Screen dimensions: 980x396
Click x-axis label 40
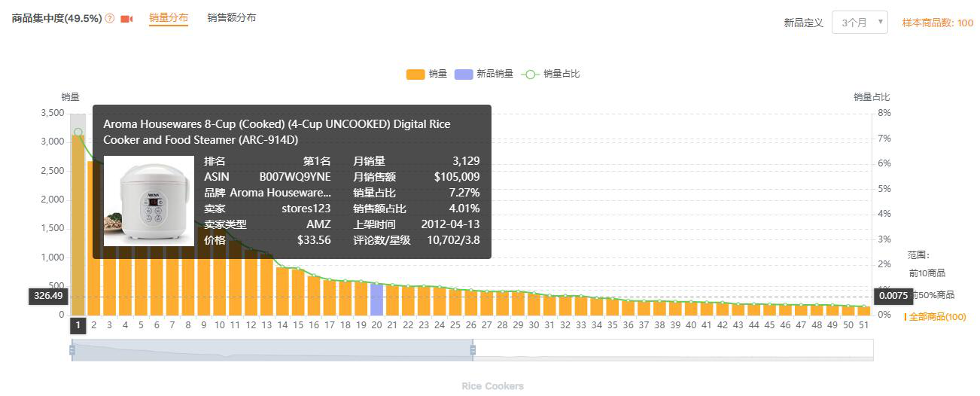[x=691, y=325]
